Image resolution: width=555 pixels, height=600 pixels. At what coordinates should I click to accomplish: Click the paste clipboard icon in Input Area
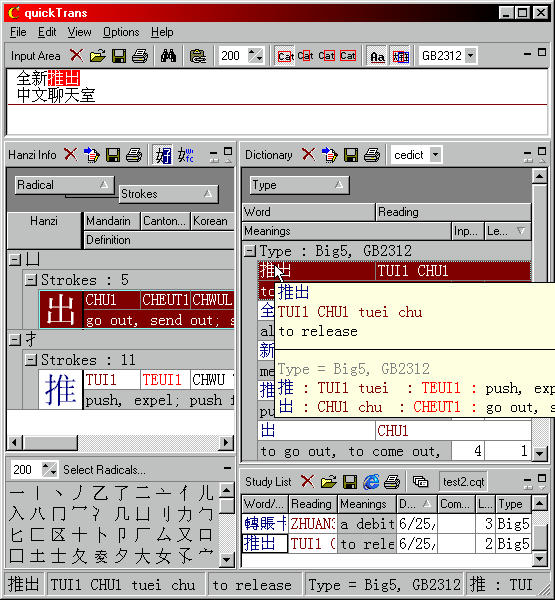(x=198, y=56)
